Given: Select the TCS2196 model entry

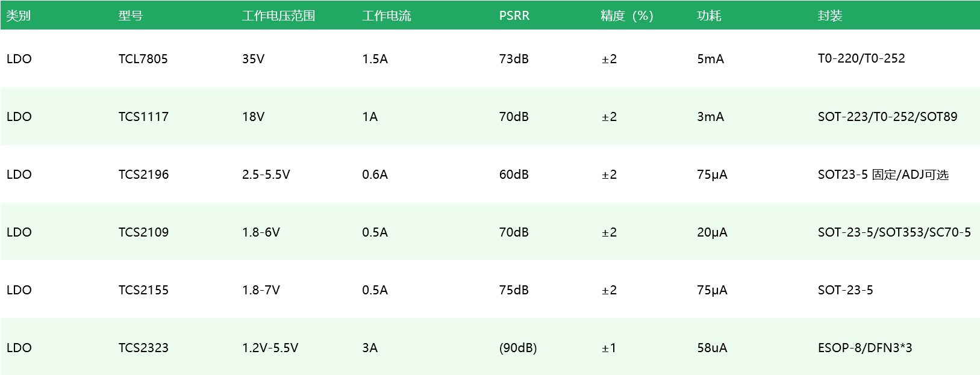Looking at the screenshot, I should pos(143,175).
